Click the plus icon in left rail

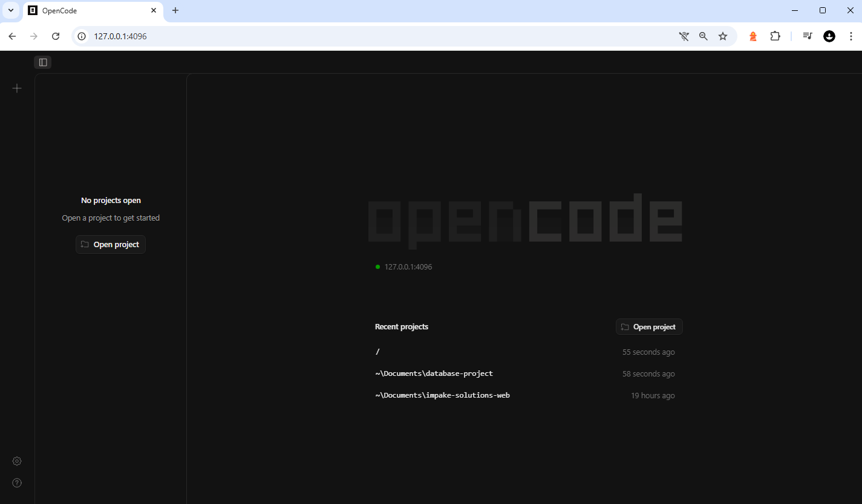tap(17, 88)
